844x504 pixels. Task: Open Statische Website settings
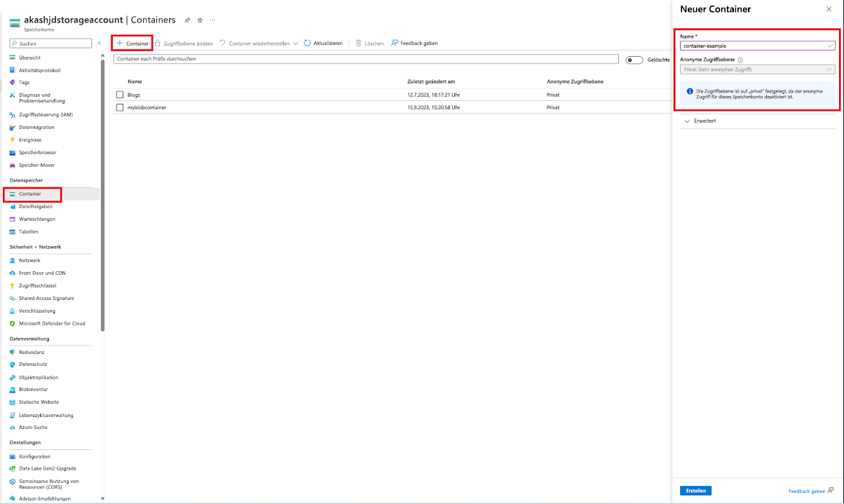[x=39, y=402]
